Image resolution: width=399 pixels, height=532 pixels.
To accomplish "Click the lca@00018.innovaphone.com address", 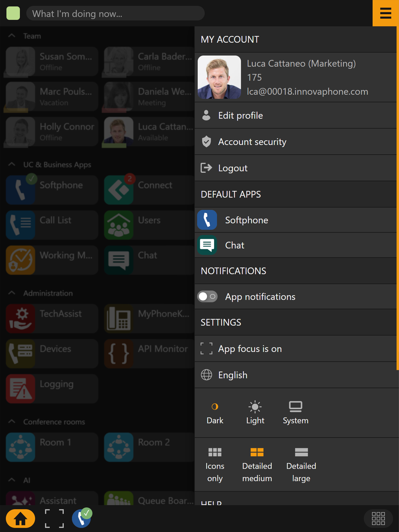I will (x=308, y=92).
